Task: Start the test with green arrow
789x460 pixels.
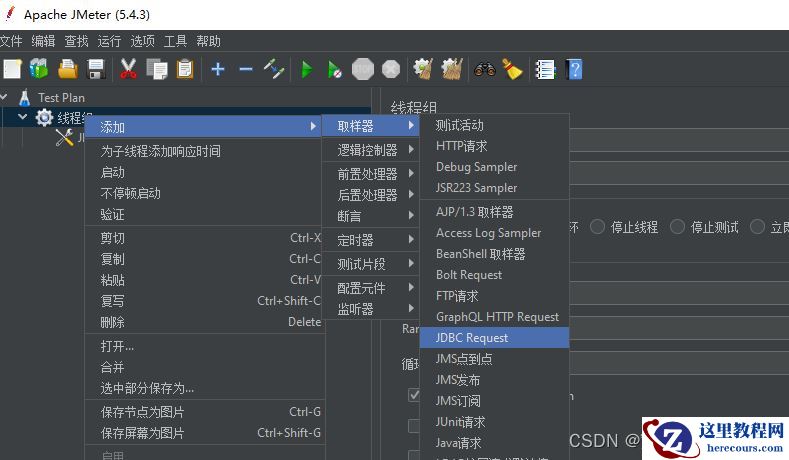Action: coord(306,69)
